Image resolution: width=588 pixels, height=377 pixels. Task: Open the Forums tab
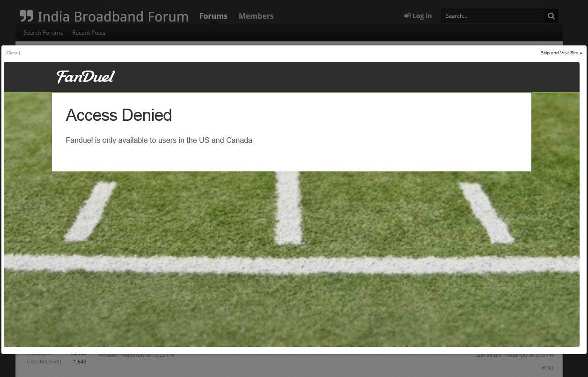[213, 16]
